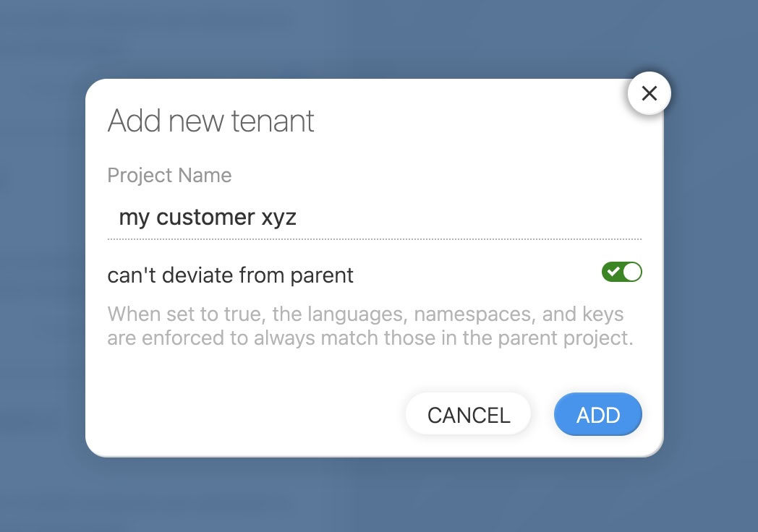
Task: Click "When set to true" description line
Action: tap(365, 315)
